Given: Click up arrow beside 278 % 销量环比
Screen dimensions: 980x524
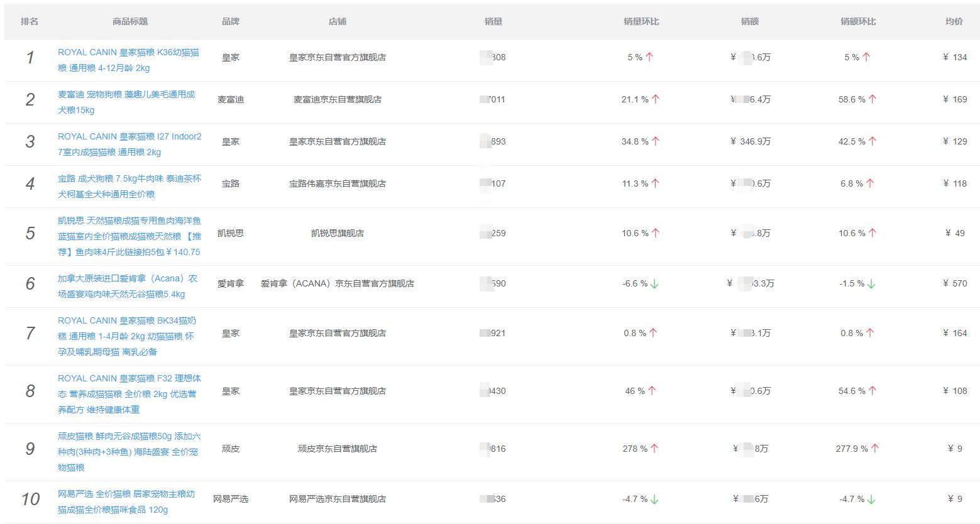Looking at the screenshot, I should [x=654, y=449].
